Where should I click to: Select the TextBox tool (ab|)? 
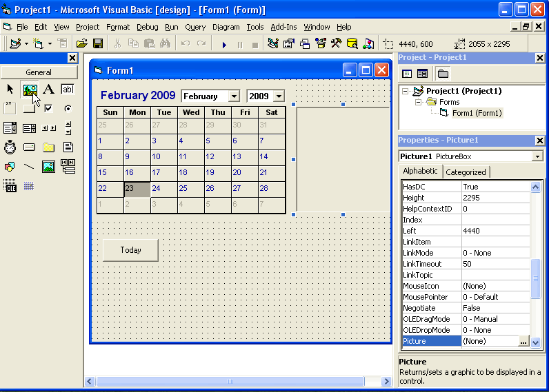click(x=68, y=89)
